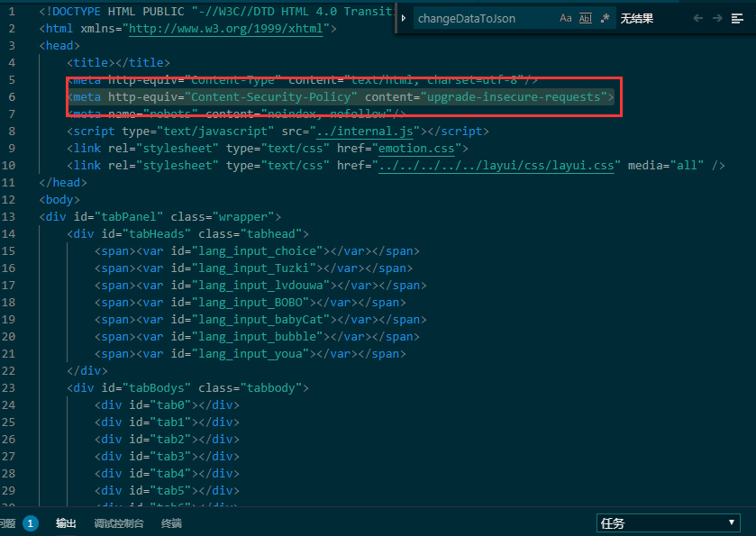Toggle Match Whole Word option in find widget
The image size is (756, 536).
click(x=586, y=18)
